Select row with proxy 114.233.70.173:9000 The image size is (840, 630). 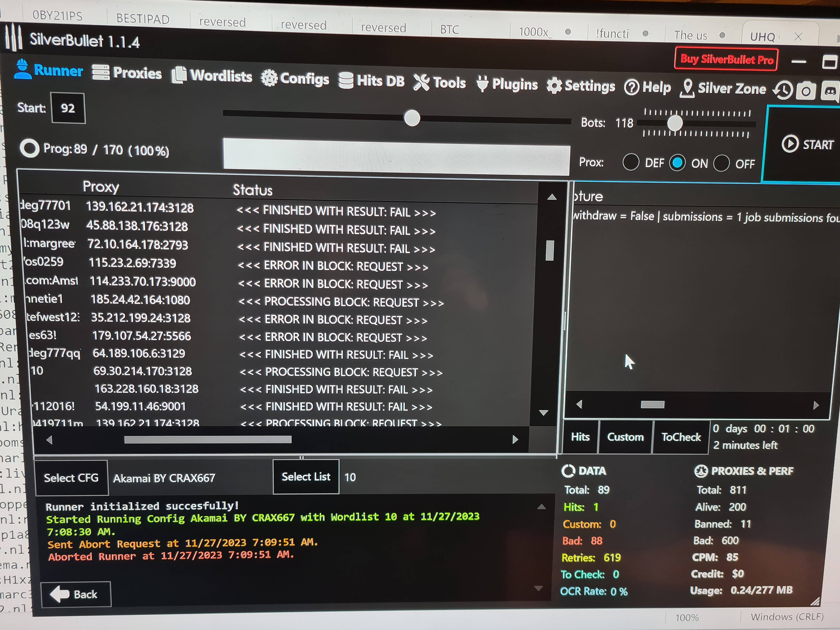tap(280, 282)
